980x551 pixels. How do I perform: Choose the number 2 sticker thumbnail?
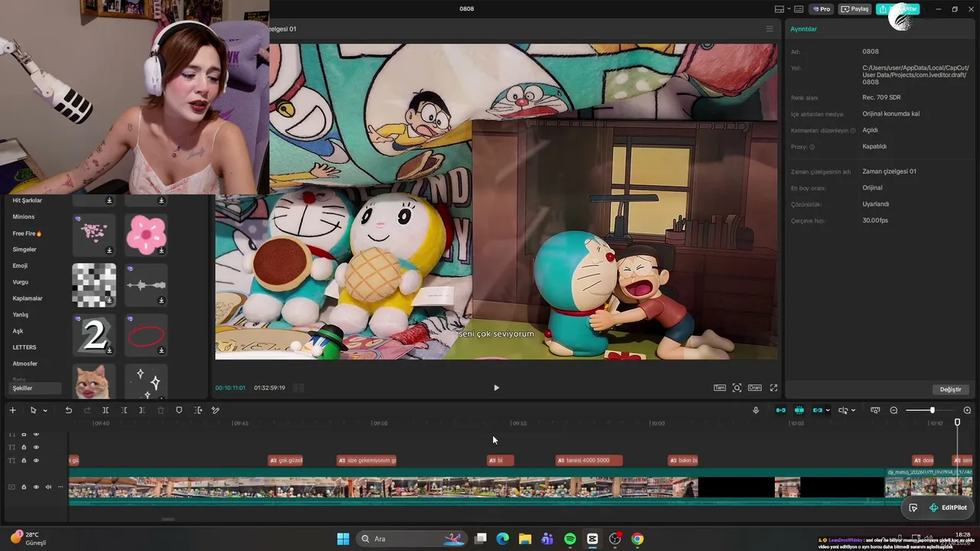pos(94,335)
